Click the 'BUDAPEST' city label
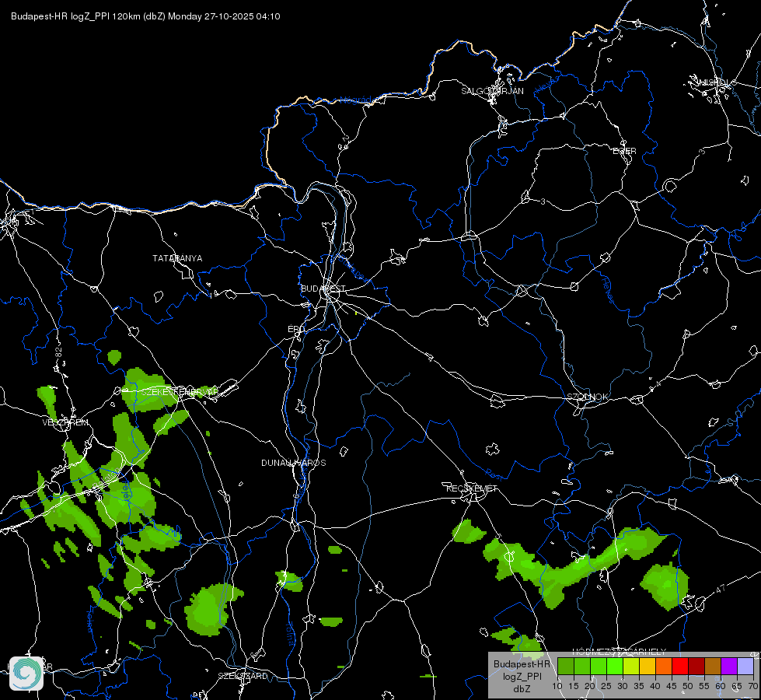 tap(323, 289)
